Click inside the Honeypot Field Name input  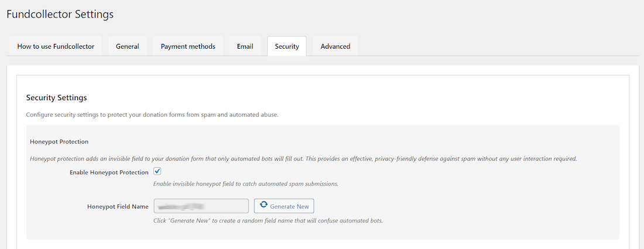201,206
